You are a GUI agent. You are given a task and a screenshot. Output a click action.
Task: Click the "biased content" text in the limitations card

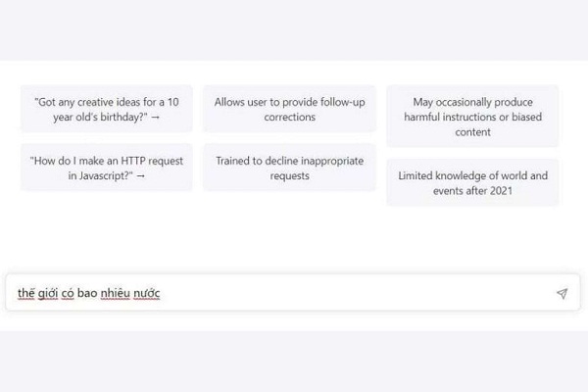[x=472, y=132]
